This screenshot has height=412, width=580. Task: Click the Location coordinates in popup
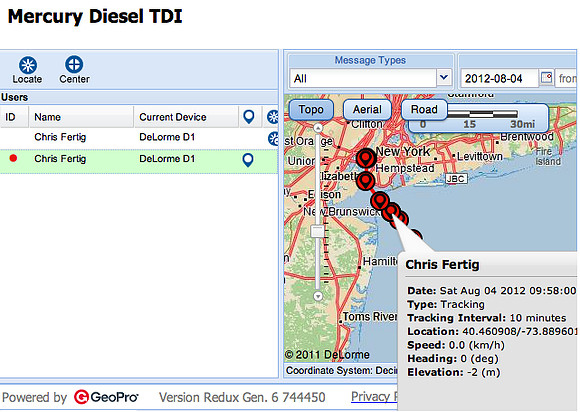point(519,331)
